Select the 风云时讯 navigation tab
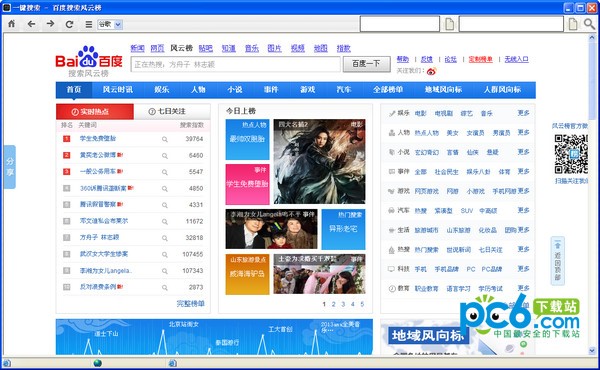 coord(118,90)
